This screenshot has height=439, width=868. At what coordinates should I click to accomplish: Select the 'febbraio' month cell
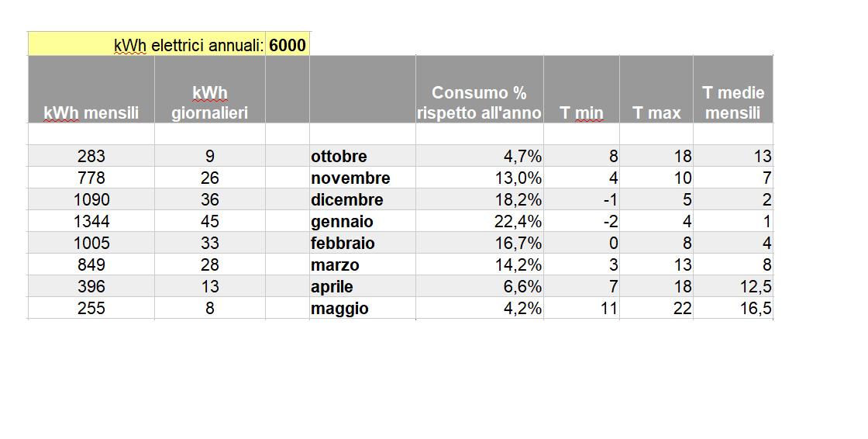pos(363,243)
